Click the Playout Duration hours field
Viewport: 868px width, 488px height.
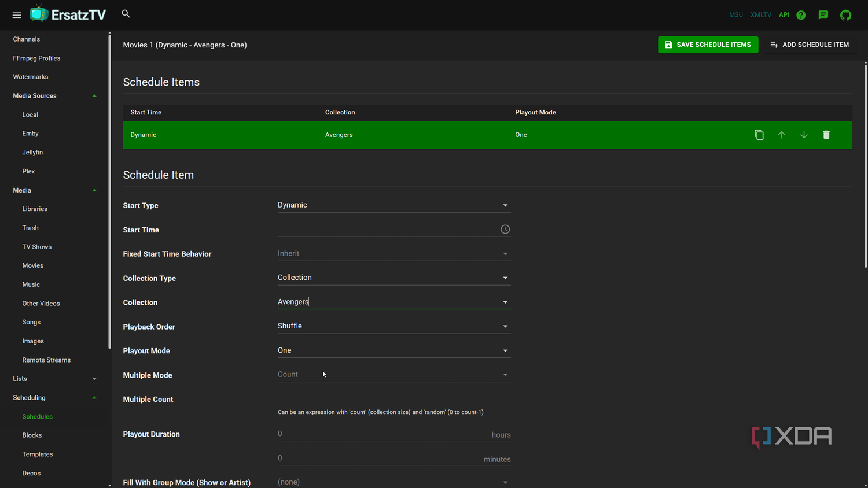[394, 434]
